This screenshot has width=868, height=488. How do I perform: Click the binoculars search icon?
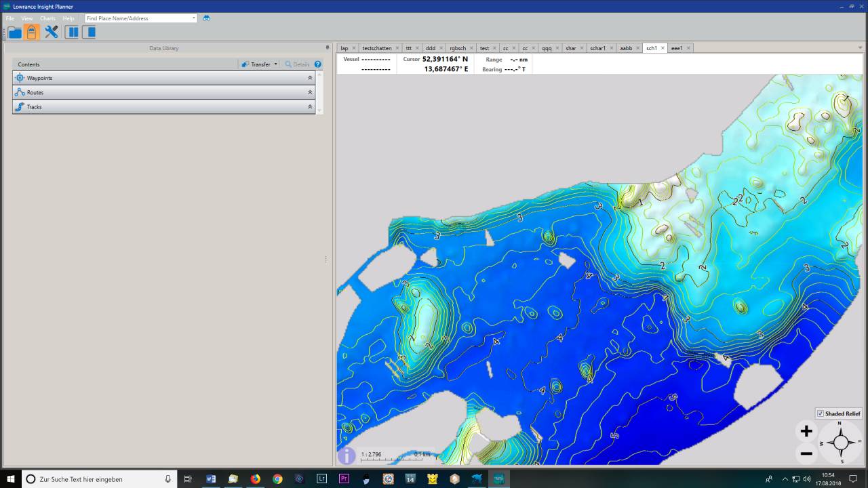[x=207, y=18]
